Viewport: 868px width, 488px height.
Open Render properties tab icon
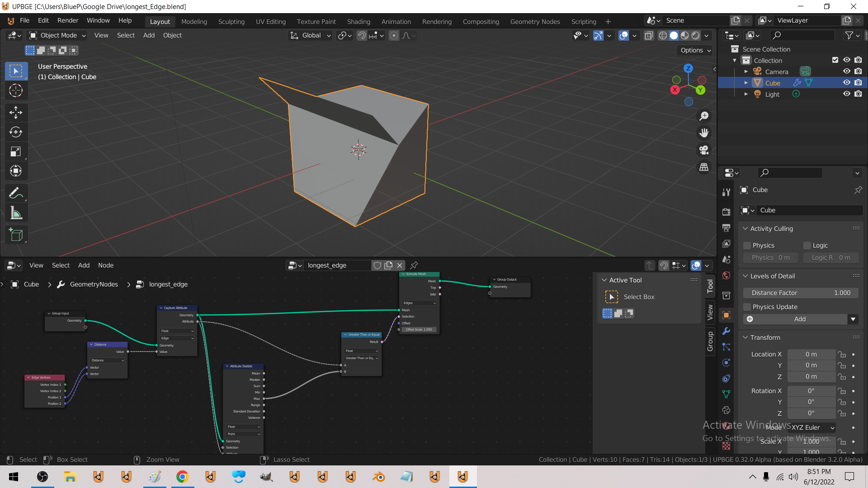726,212
